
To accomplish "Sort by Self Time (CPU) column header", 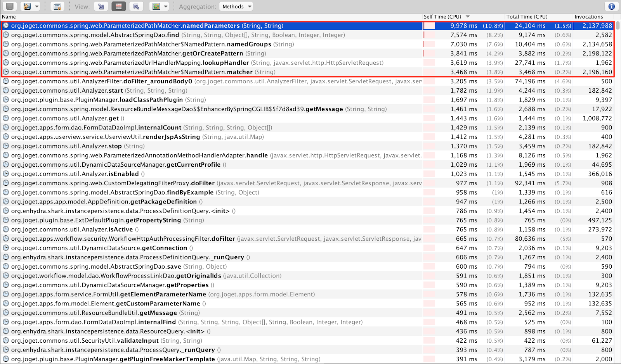I will [442, 17].
